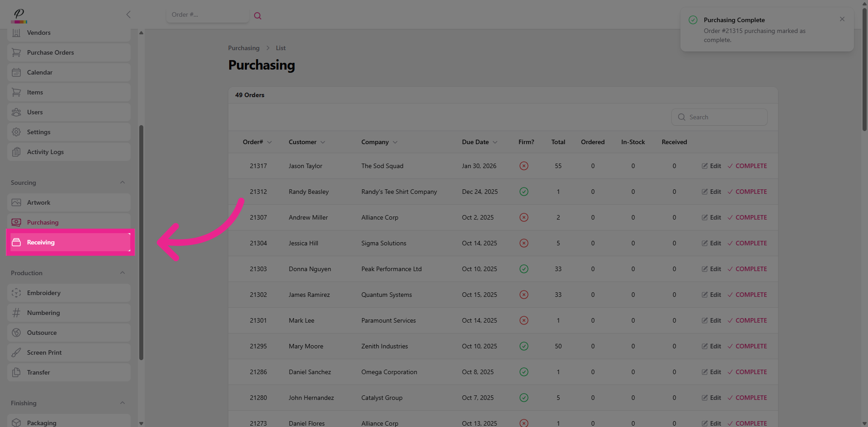Click the Artwork image icon in sidebar
Image resolution: width=868 pixels, height=427 pixels.
[x=16, y=202]
